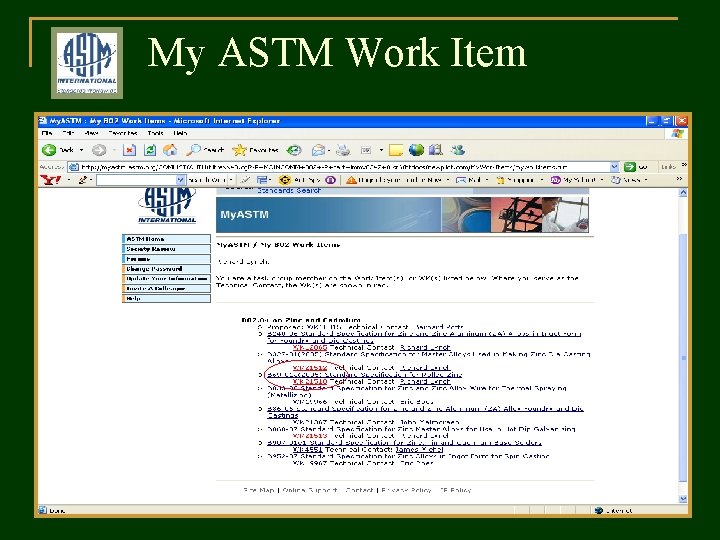Click the Standards Search link
Image resolution: width=720 pixels, height=540 pixels.
click(x=289, y=190)
